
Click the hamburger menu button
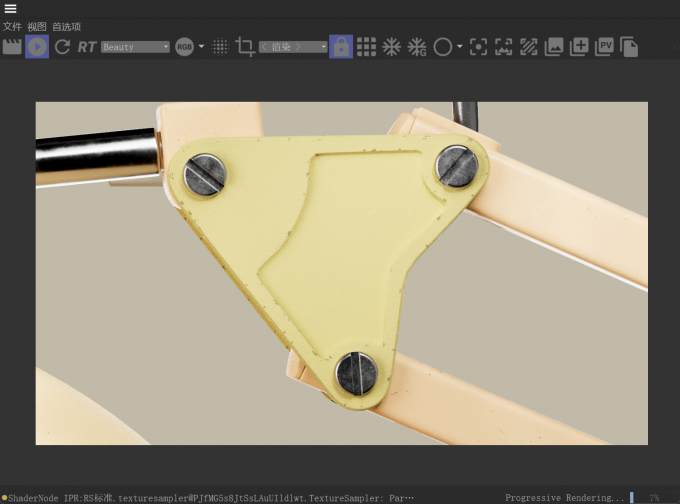point(10,8)
